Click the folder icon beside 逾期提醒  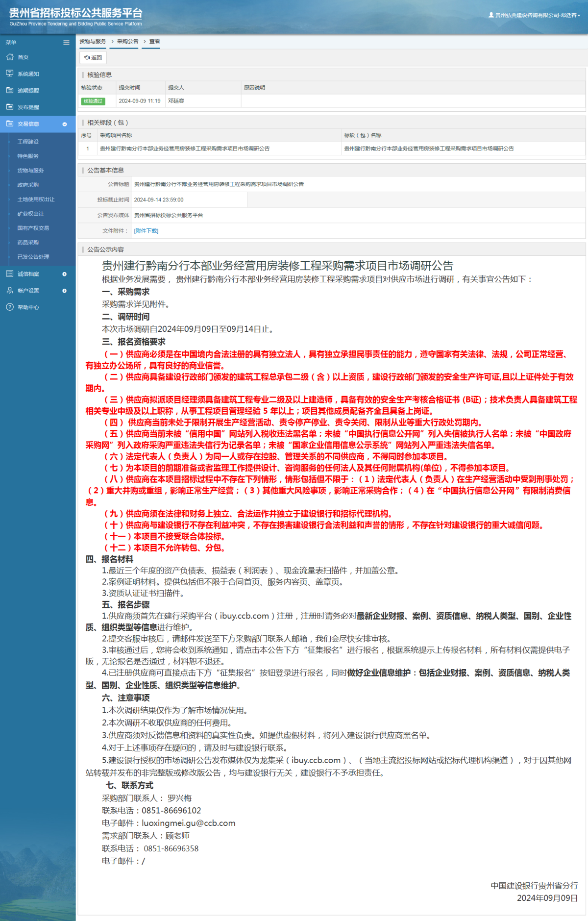(x=10, y=90)
